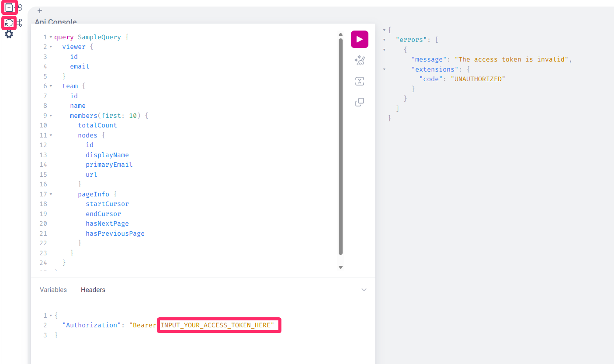Click the hasNextPage field
The image size is (614, 364).
coord(107,223)
